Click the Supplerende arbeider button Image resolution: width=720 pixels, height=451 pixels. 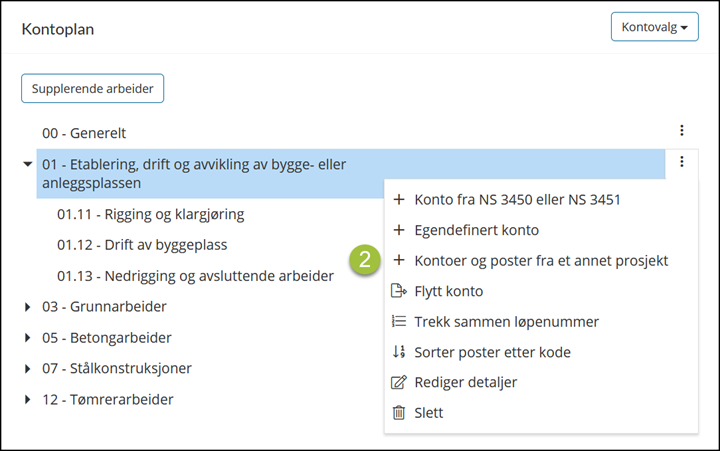click(x=92, y=88)
